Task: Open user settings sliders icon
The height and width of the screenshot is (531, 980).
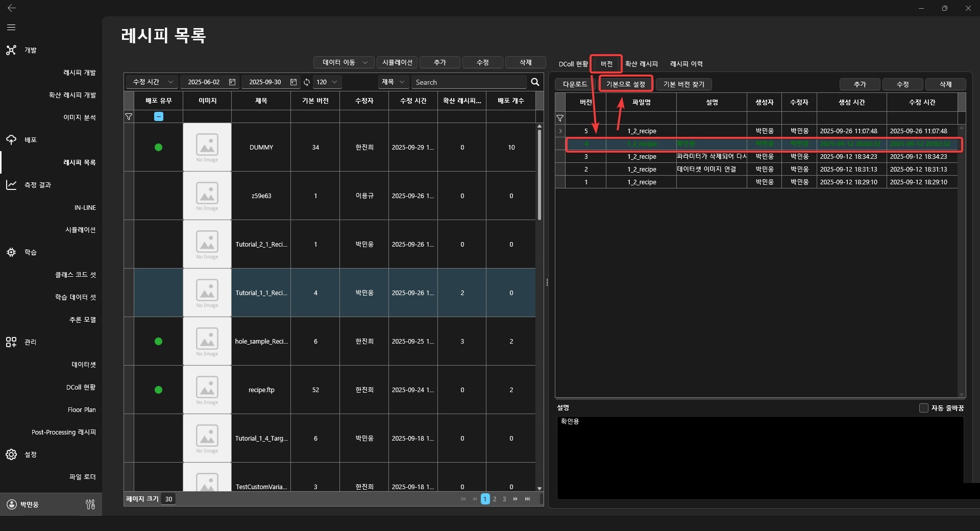Action: (x=90, y=504)
